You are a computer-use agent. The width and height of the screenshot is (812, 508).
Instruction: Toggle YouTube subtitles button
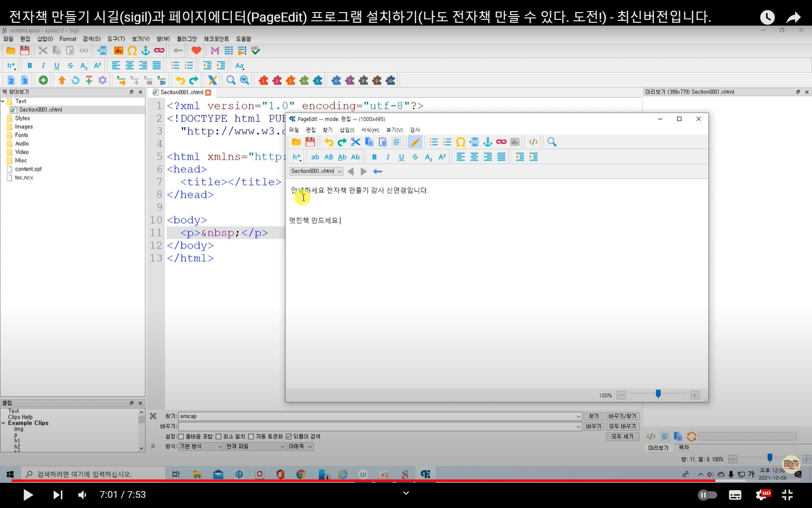[735, 495]
